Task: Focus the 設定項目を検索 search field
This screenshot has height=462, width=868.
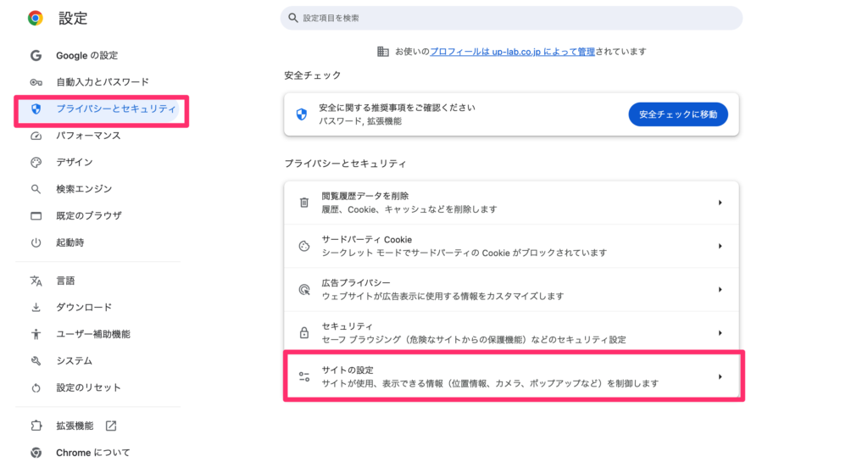Action: click(511, 19)
